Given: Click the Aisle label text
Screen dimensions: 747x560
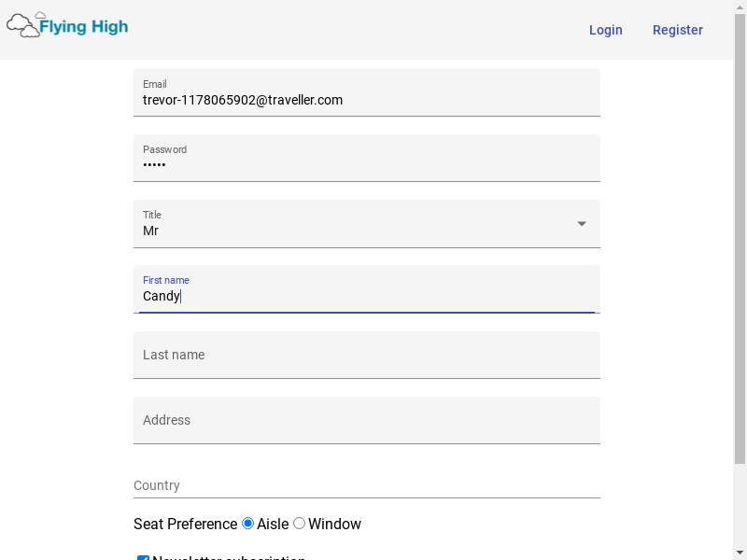Looking at the screenshot, I should tap(273, 524).
